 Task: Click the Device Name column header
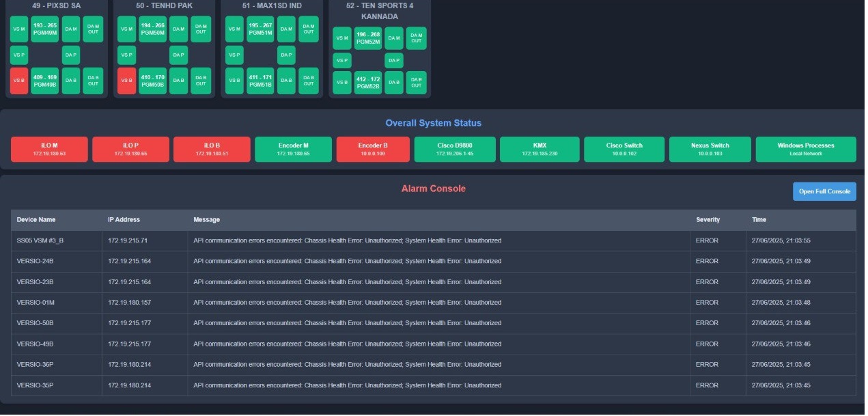[x=36, y=220]
